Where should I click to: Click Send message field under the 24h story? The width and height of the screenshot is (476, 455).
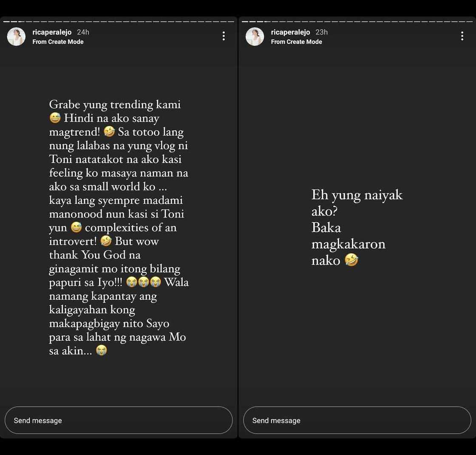pos(119,421)
